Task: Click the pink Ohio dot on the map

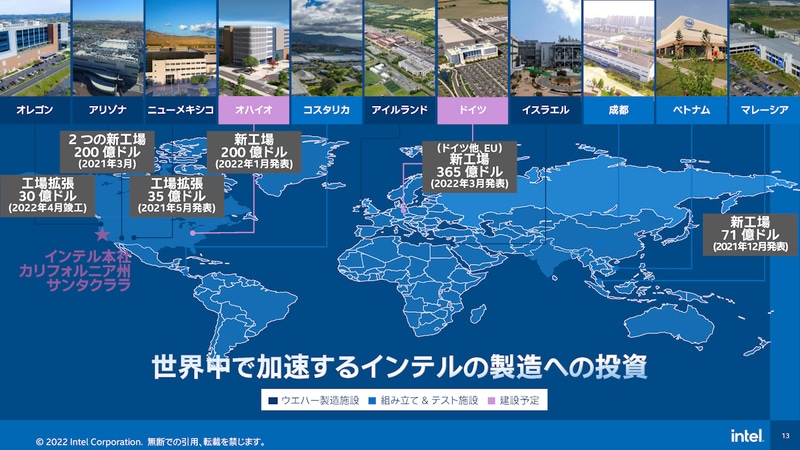Action: pyautogui.click(x=193, y=233)
